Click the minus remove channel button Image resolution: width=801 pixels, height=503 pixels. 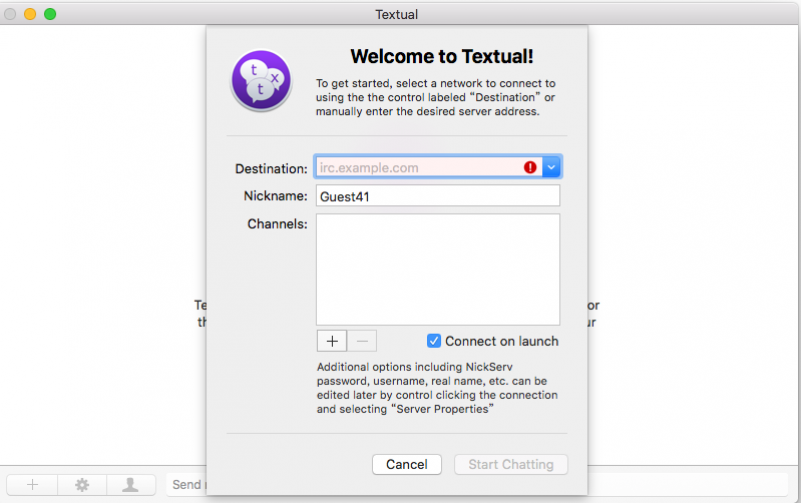pos(362,341)
